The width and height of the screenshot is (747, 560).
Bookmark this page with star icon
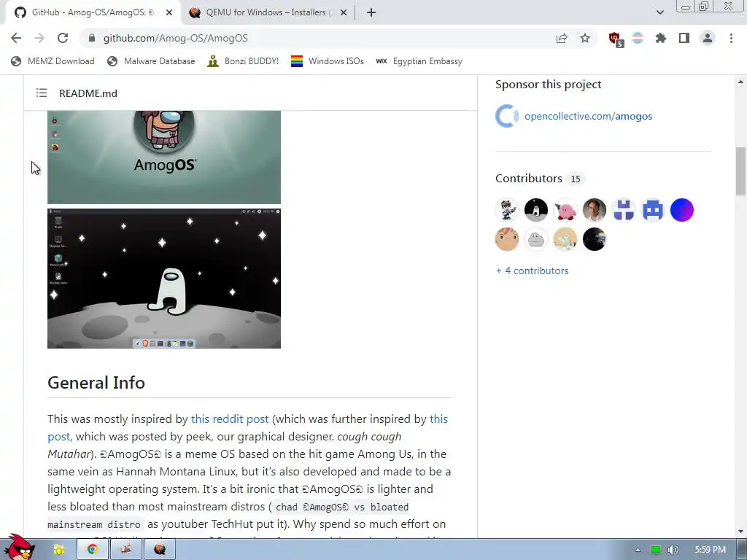[x=585, y=38]
